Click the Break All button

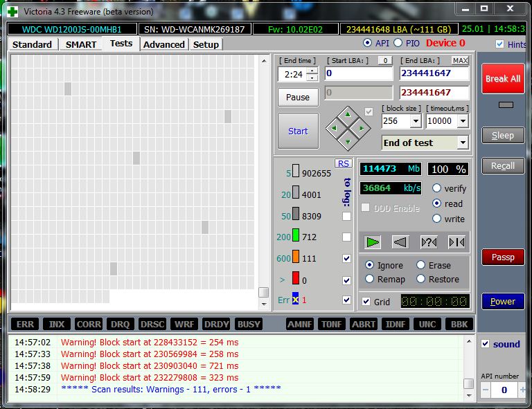(x=502, y=79)
